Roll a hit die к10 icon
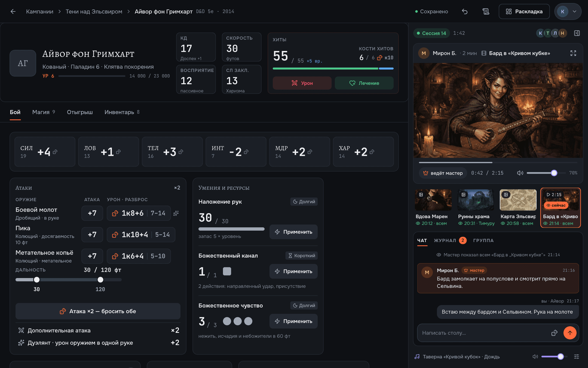Image resolution: width=588 pixels, height=368 pixels. [x=380, y=58]
